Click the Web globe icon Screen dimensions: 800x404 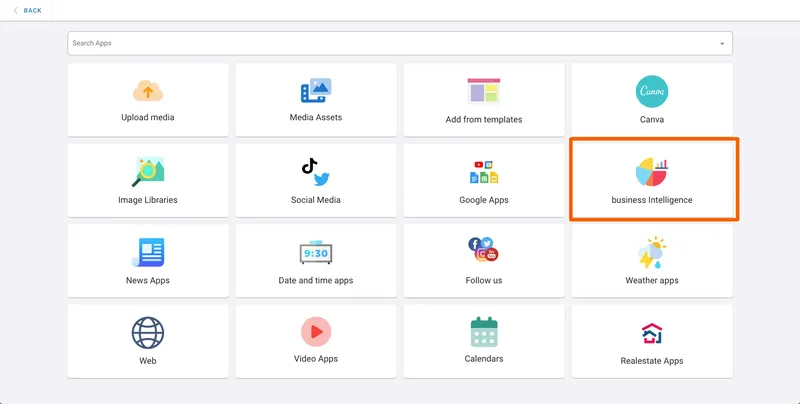[148, 332]
